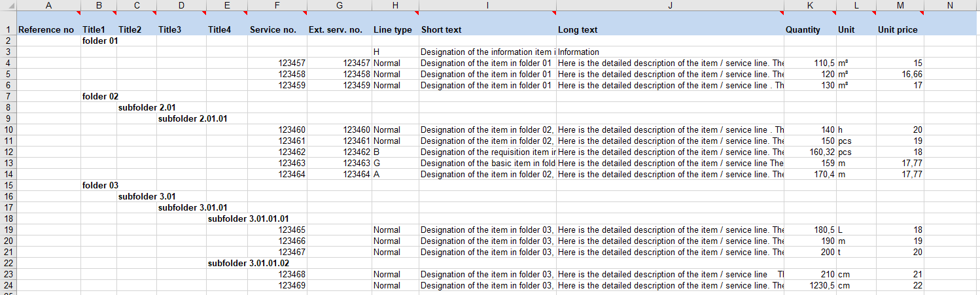This screenshot has height=295, width=980.
Task: Click the "Information" long text cell
Action: pyautogui.click(x=670, y=52)
